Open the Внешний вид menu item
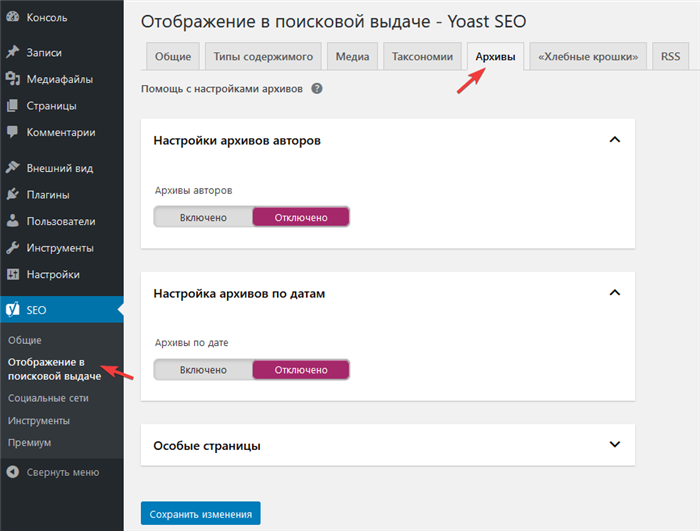This screenshot has width=700, height=531. point(62,168)
